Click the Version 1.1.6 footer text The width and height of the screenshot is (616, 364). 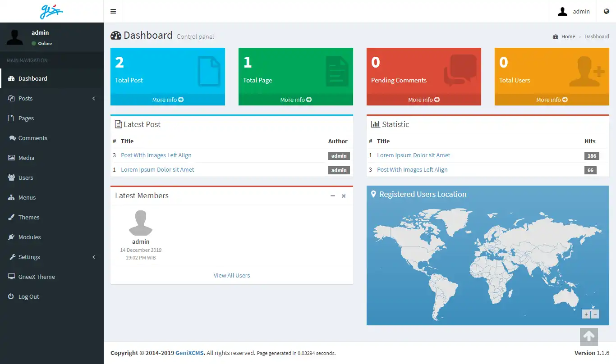592,353
